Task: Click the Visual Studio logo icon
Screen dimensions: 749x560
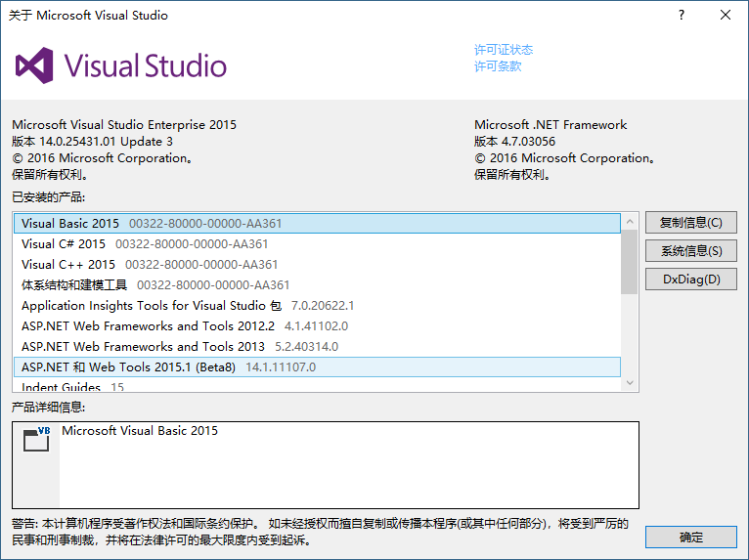Action: click(34, 65)
